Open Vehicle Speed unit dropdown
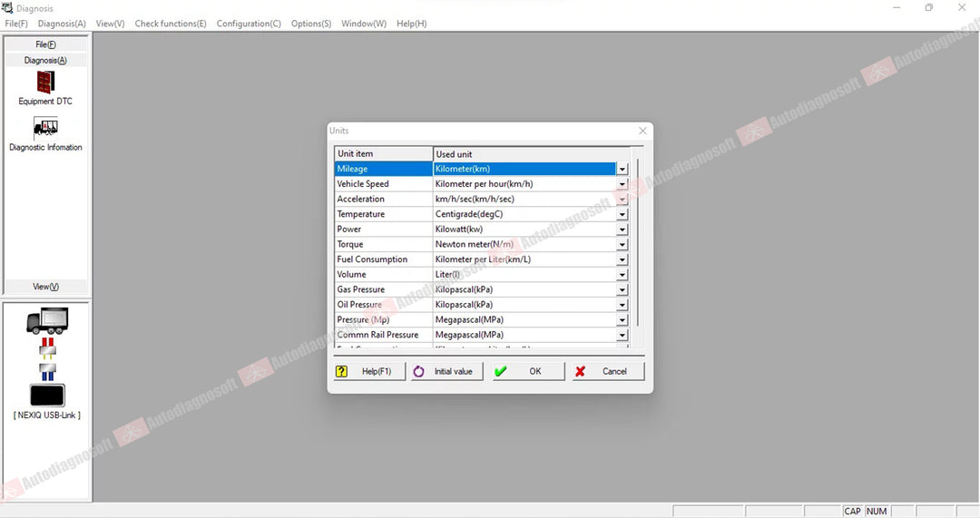The height and width of the screenshot is (518, 980). [x=622, y=184]
